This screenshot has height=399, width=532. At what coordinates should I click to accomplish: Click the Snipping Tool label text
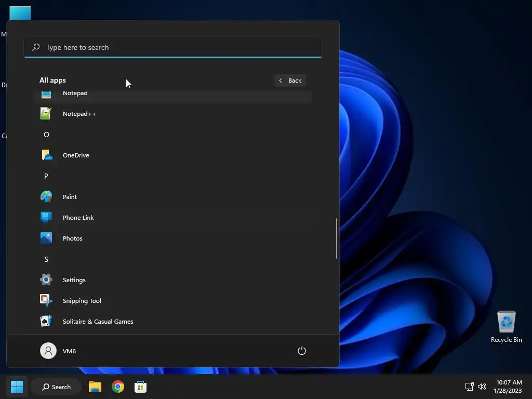click(x=82, y=301)
